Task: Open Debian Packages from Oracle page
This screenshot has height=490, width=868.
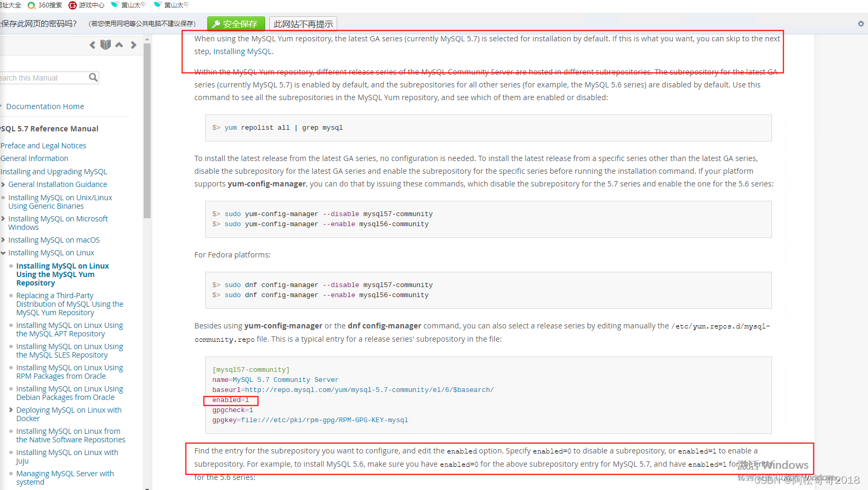Action: (x=69, y=393)
